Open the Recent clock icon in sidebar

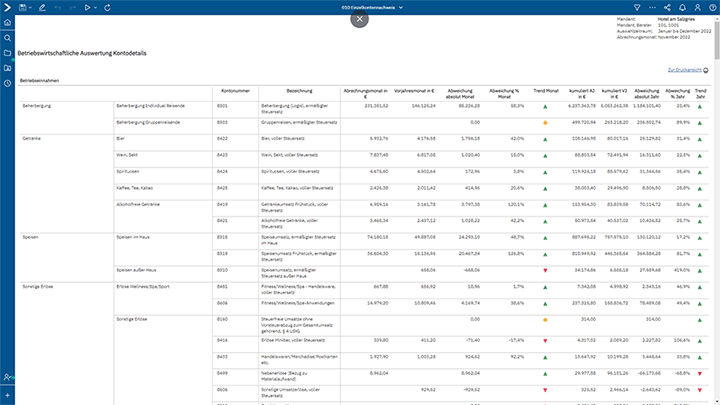(x=7, y=83)
